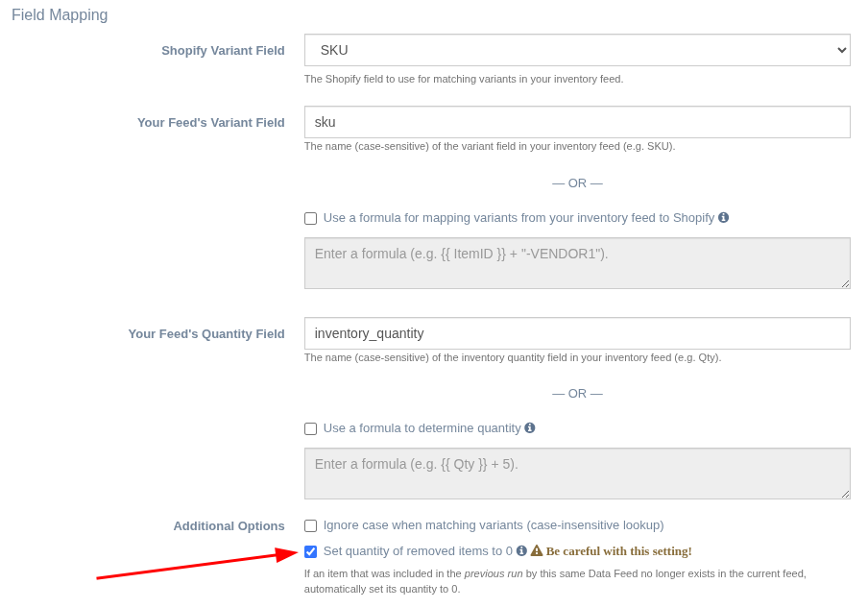The image size is (868, 608).
Task: Click info icon beside quantity formula option
Action: pyautogui.click(x=530, y=428)
